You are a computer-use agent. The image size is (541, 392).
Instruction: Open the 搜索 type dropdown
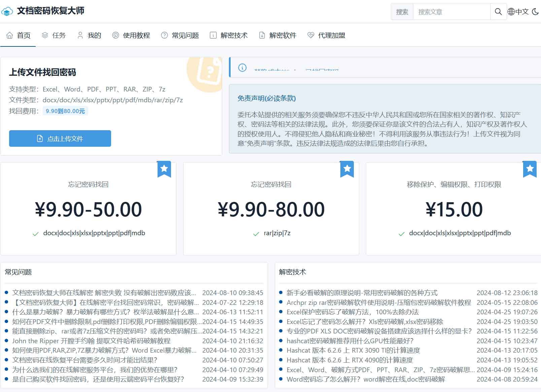(402, 12)
